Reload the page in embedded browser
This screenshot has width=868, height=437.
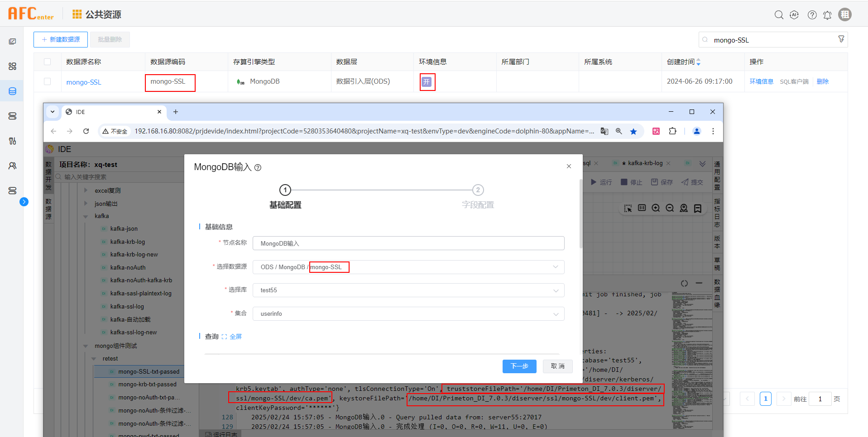tap(86, 131)
